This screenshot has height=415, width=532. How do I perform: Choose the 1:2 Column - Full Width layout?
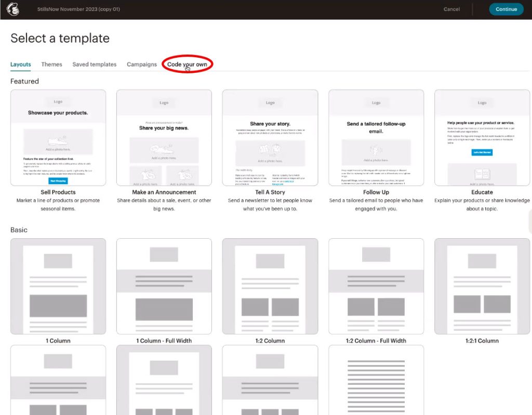376,286
